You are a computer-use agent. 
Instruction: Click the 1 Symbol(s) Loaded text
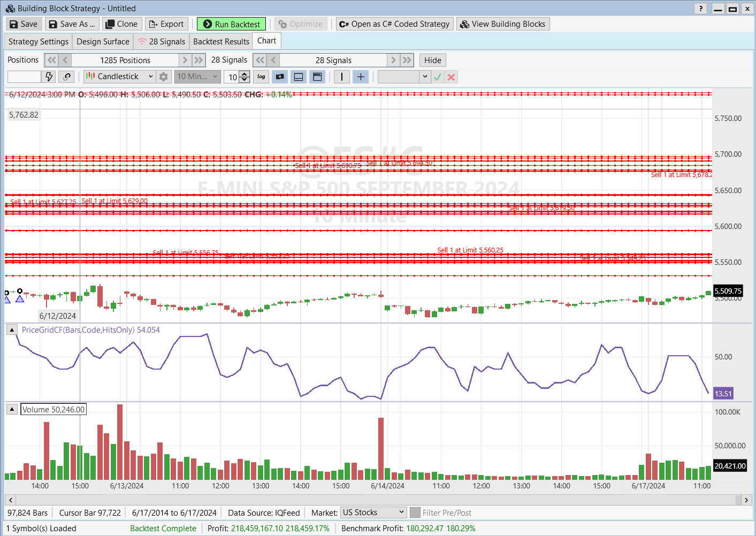click(x=41, y=529)
